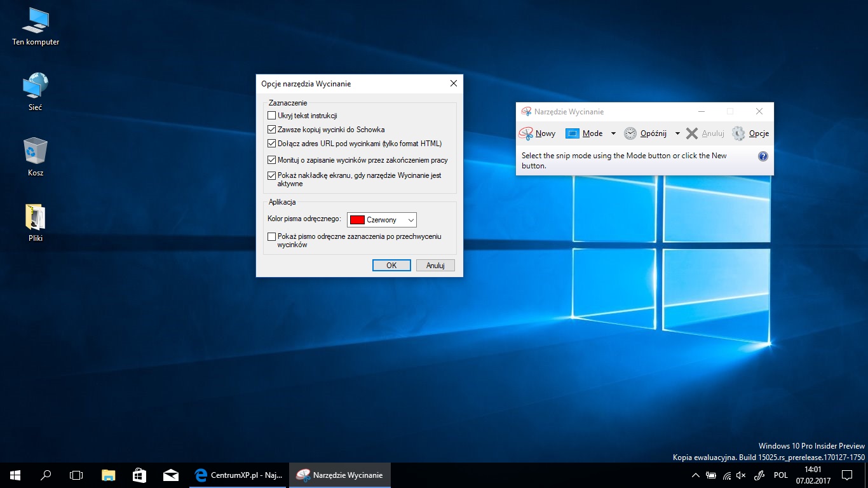Screen dimensions: 868x488
Task: Click the POL language indicator
Action: click(781, 475)
